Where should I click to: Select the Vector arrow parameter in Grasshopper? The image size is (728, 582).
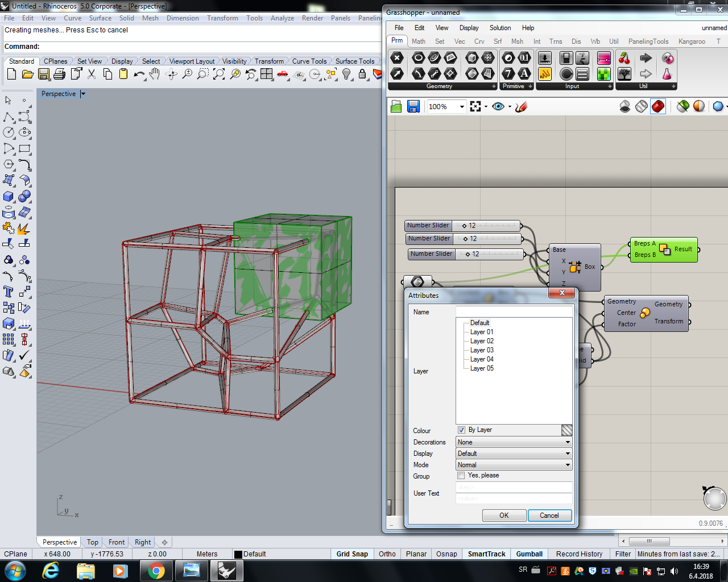point(397,73)
